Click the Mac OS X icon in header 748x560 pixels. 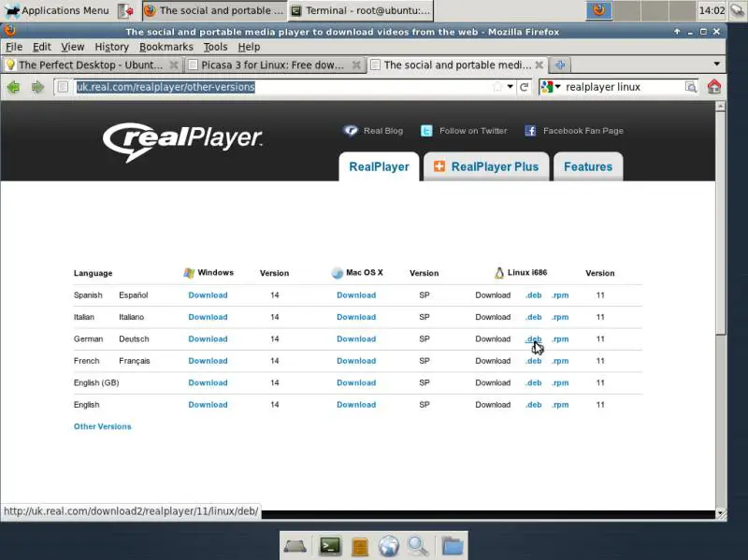point(338,273)
